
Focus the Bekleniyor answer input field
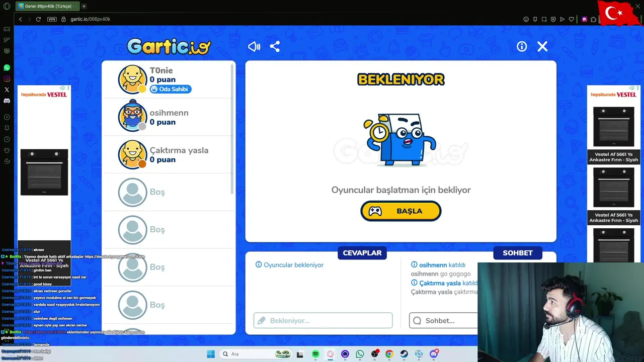pyautogui.click(x=323, y=321)
